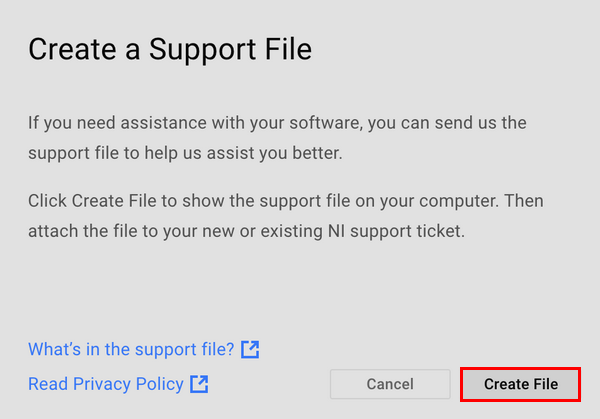Image resolution: width=600 pixels, height=419 pixels.
Task: Select the grey Cancel button
Action: coord(390,384)
